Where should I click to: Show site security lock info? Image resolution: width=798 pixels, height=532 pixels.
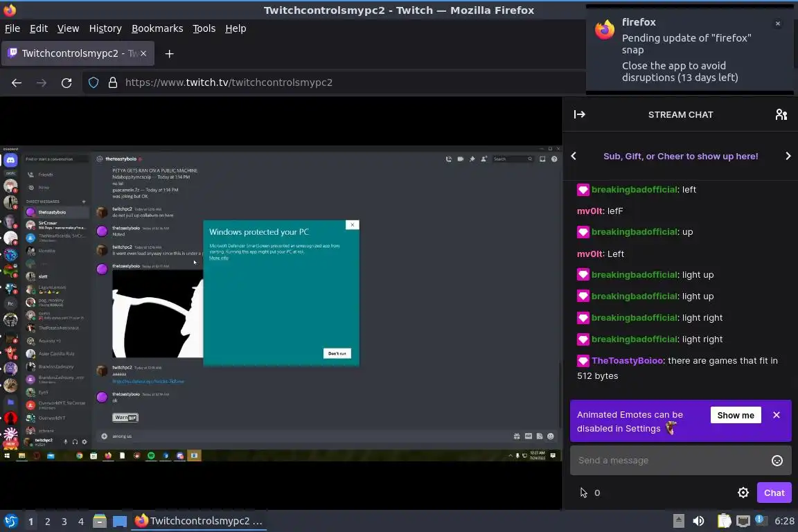(113, 82)
